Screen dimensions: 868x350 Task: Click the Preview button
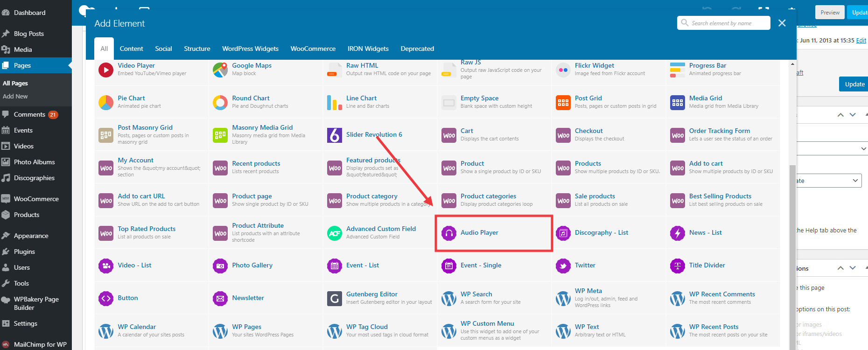tap(830, 13)
